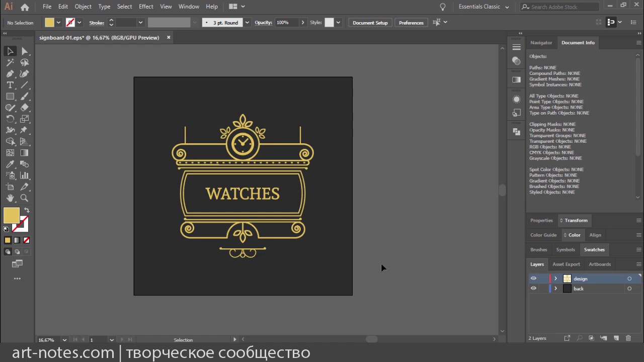This screenshot has height=362, width=644.
Task: Click the Document Setup button
Action: 370,23
